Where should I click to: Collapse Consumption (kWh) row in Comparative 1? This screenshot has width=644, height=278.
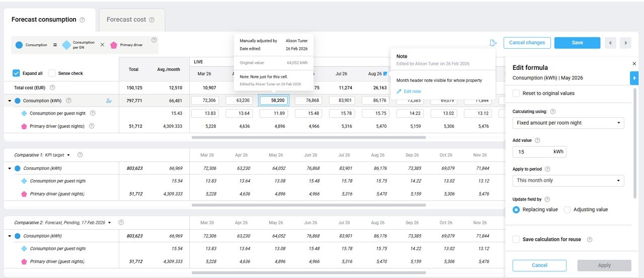[10, 168]
